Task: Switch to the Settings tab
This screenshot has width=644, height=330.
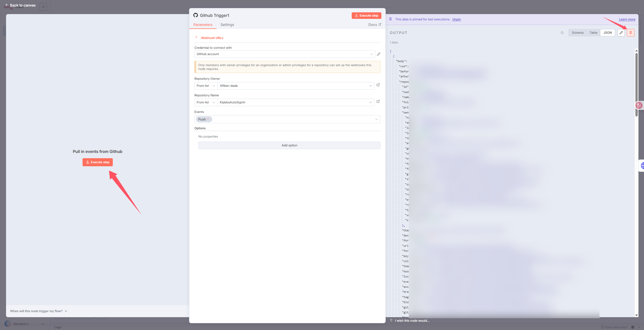Action: pos(227,25)
